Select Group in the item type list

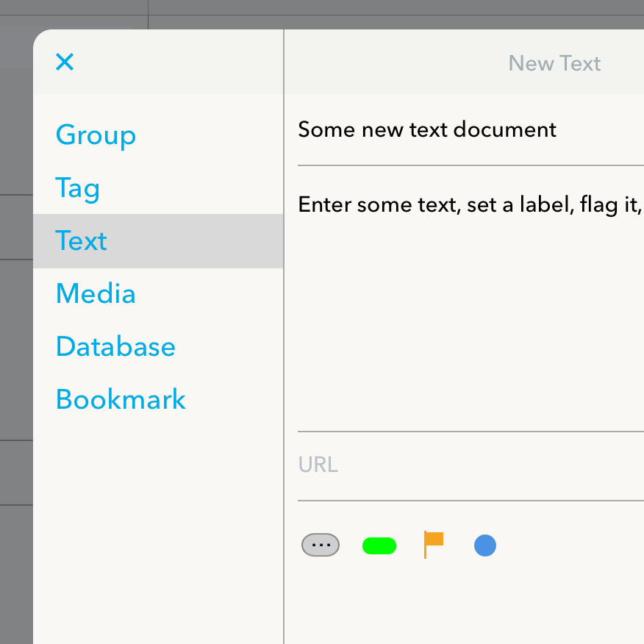pos(158,135)
